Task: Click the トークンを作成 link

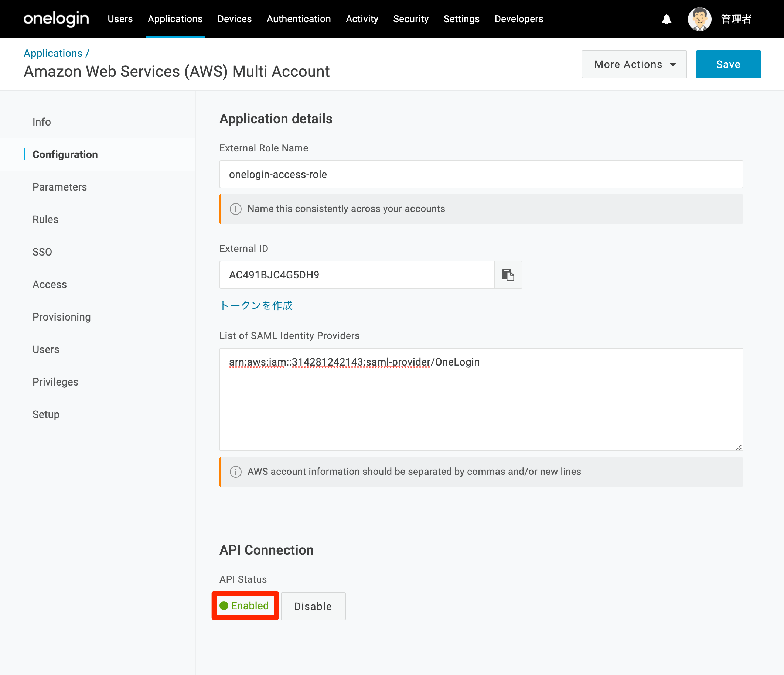Action: pos(256,305)
